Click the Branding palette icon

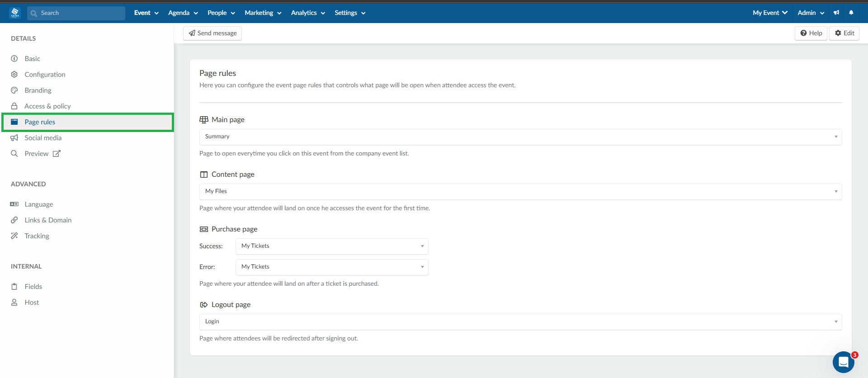[14, 90]
